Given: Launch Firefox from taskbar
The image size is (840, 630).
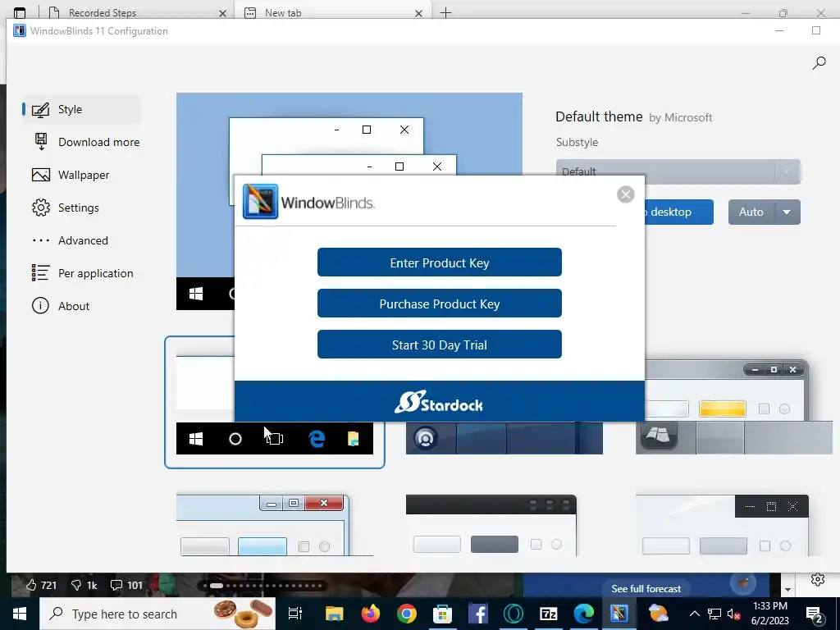Looking at the screenshot, I should click(370, 614).
